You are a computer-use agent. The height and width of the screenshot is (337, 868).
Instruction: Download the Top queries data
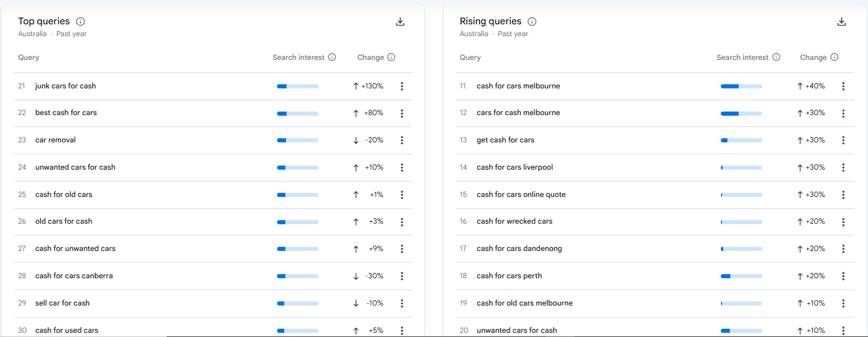click(400, 22)
